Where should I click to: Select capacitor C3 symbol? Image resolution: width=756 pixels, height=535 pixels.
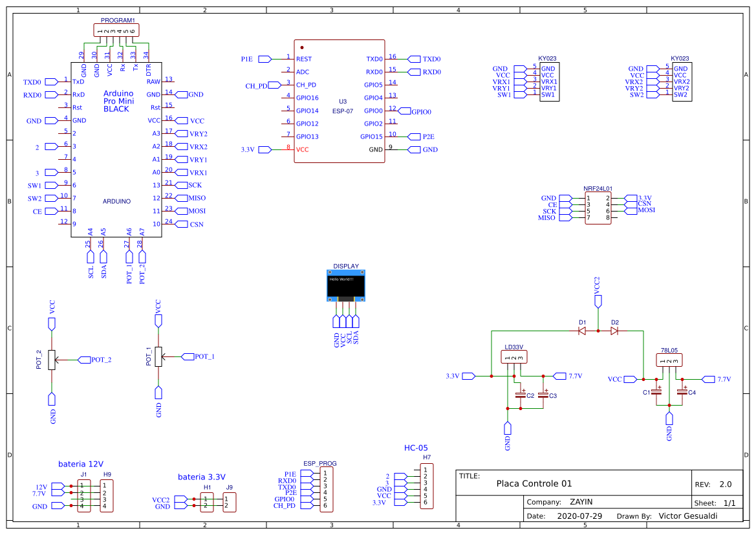[x=543, y=395]
